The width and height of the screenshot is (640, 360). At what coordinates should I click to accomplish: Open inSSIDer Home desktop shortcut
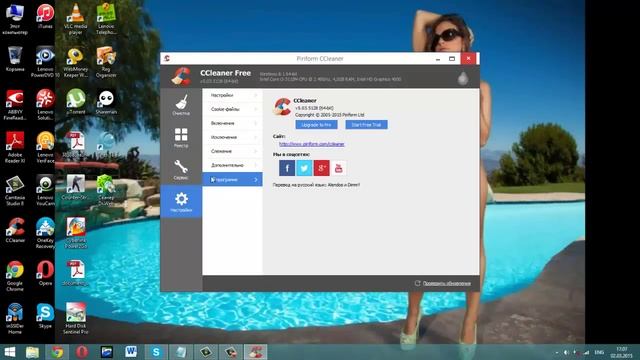(x=15, y=319)
